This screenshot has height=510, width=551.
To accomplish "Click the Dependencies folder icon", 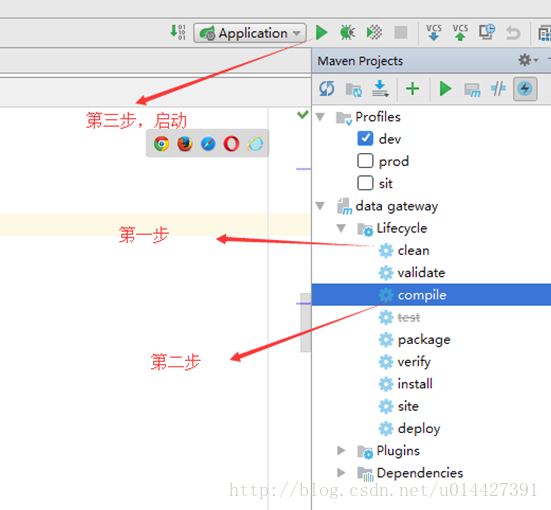I will coord(365,474).
